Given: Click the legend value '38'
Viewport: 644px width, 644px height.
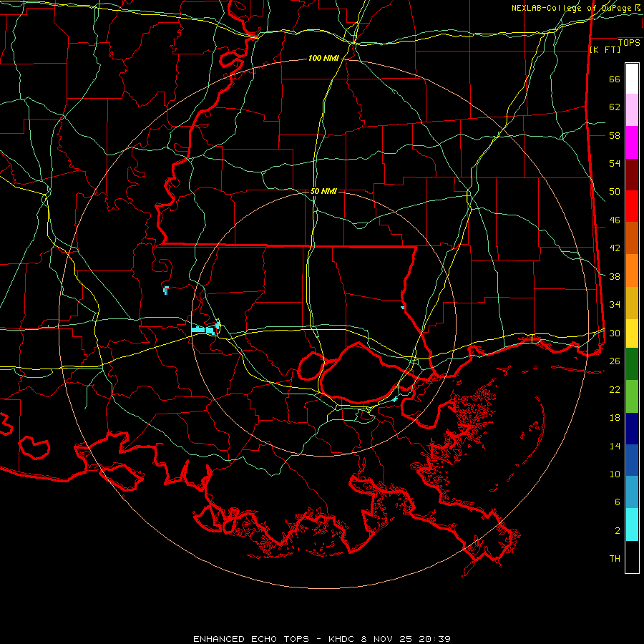Looking at the screenshot, I should click(615, 276).
